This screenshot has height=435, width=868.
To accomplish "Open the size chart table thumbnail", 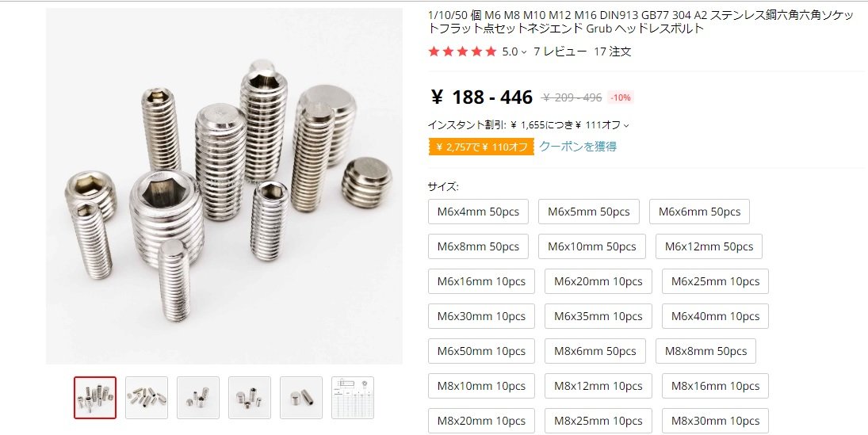I will coord(353,398).
